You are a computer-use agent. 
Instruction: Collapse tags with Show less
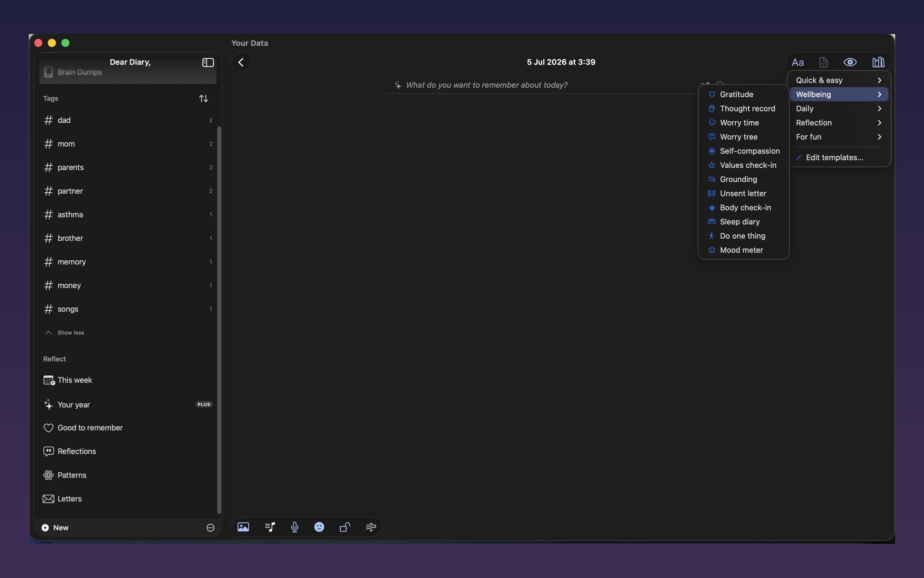click(65, 333)
